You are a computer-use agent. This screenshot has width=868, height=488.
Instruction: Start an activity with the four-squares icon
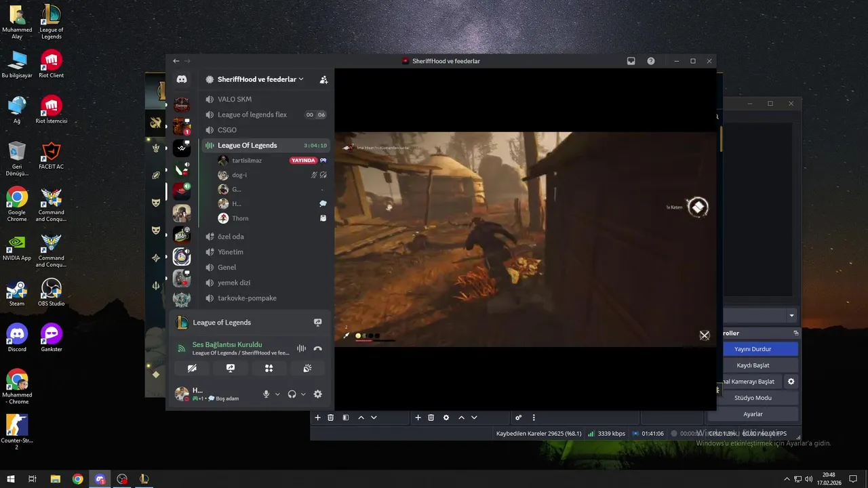(x=269, y=368)
